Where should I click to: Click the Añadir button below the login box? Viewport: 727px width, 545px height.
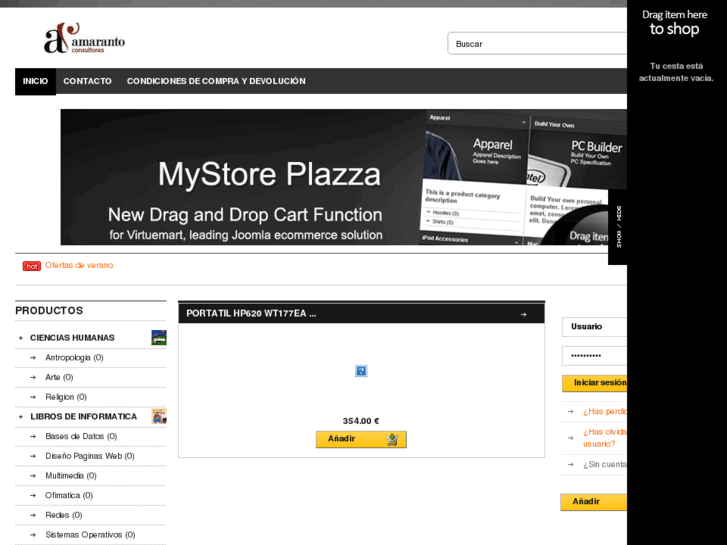pyautogui.click(x=594, y=502)
